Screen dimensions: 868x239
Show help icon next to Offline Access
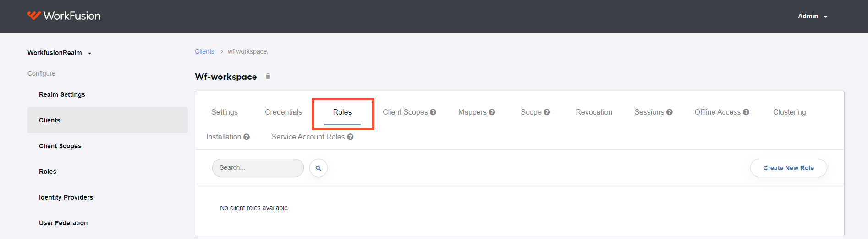746,112
